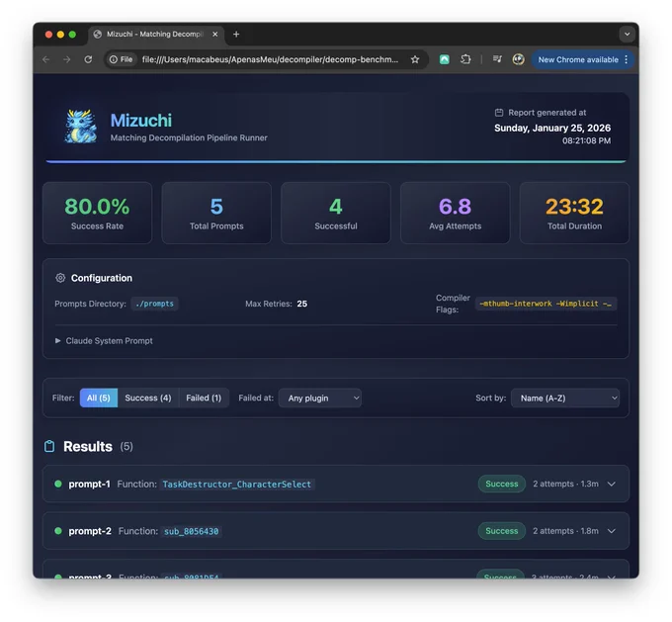Open the green extension icon in toolbar
Screen dimensions: 672x622
(445, 59)
